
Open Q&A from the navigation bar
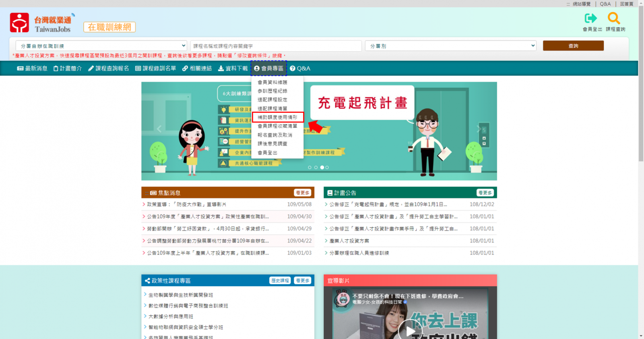point(300,69)
